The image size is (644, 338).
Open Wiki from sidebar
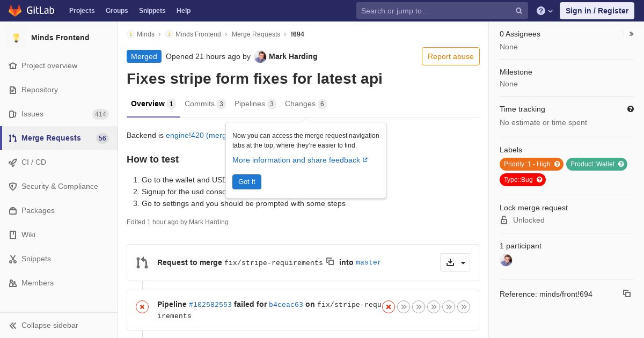tap(28, 234)
